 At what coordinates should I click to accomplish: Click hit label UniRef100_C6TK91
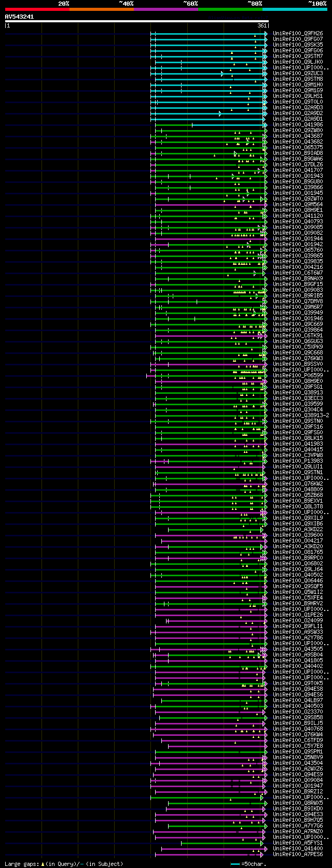pos(298,335)
